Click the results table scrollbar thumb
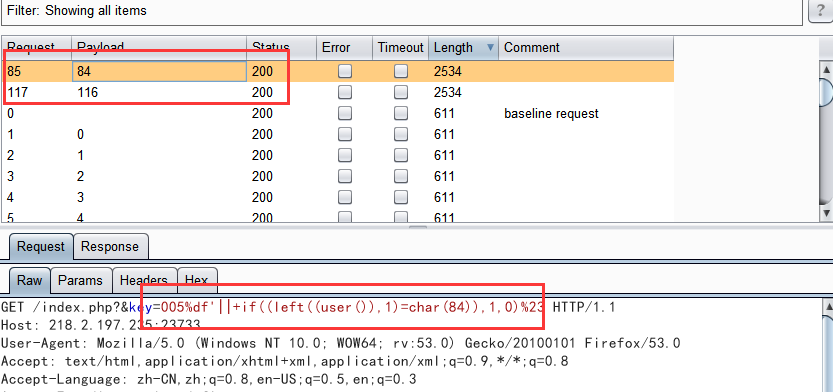833x392 pixels. [826, 93]
